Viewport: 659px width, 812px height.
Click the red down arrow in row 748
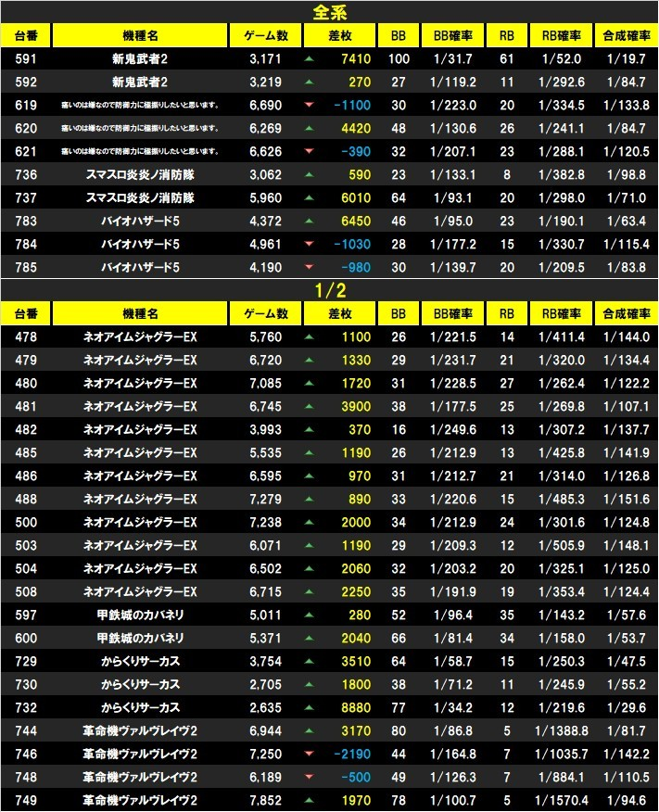[x=309, y=777]
